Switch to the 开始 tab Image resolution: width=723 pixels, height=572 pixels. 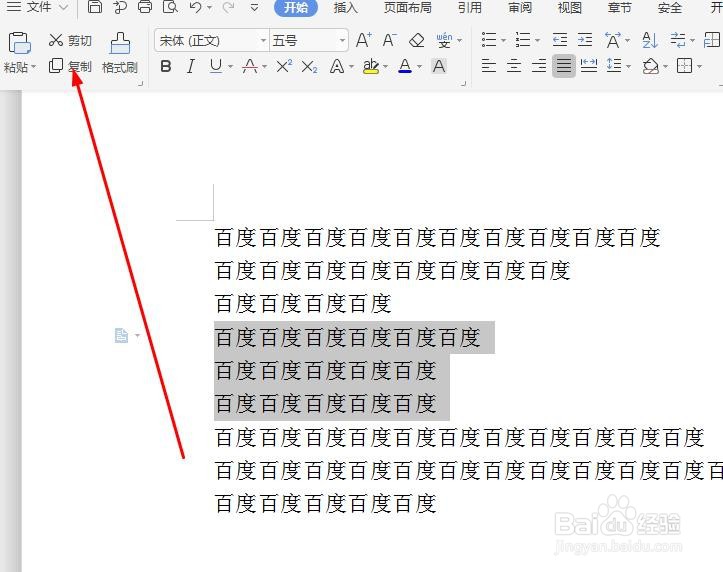click(x=296, y=8)
